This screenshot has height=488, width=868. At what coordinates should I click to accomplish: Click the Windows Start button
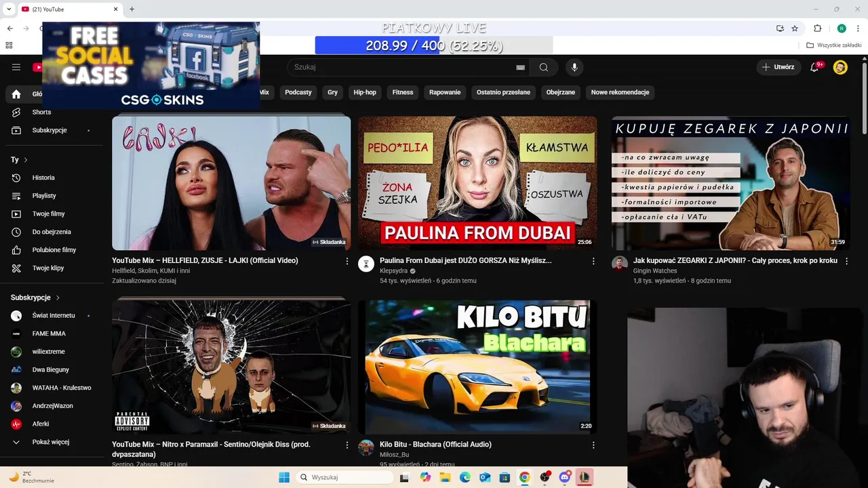[283, 477]
